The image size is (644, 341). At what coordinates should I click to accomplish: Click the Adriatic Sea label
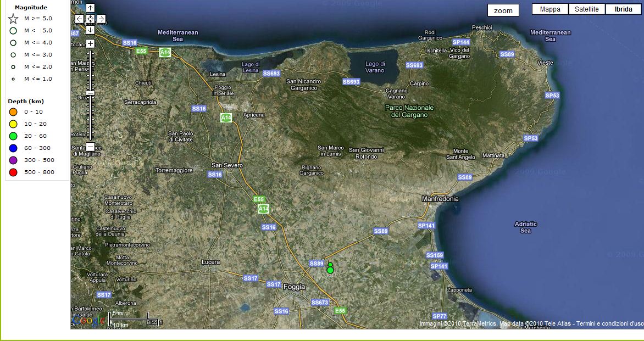[x=526, y=227]
